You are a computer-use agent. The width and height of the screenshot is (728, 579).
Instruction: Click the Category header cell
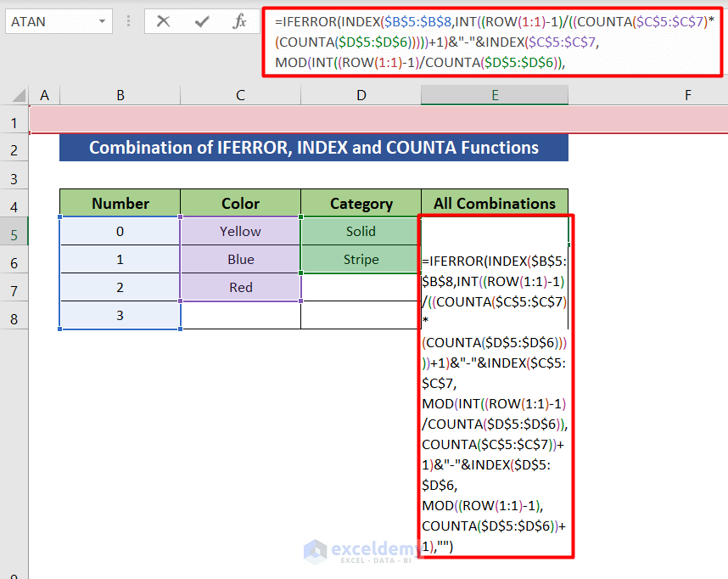[x=361, y=204]
